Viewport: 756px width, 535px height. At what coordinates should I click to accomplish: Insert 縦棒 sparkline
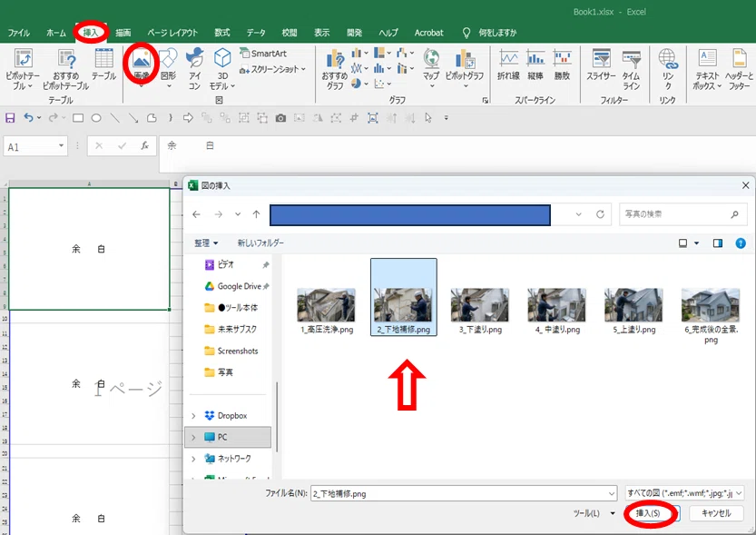pos(535,64)
